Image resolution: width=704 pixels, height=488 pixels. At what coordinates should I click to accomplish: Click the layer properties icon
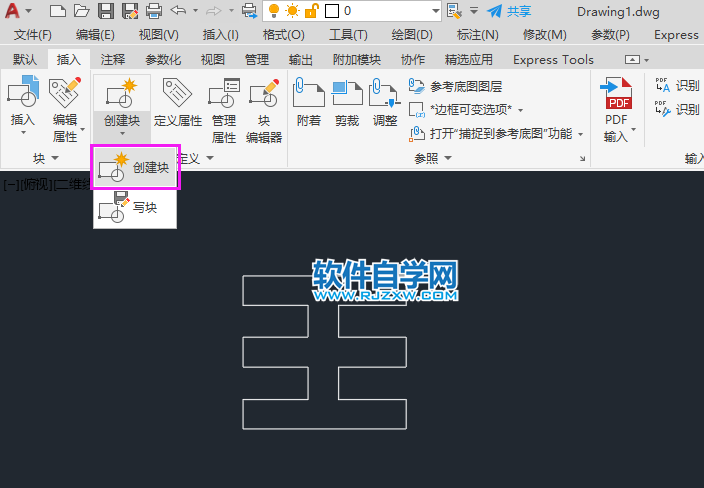pyautogui.click(x=454, y=11)
